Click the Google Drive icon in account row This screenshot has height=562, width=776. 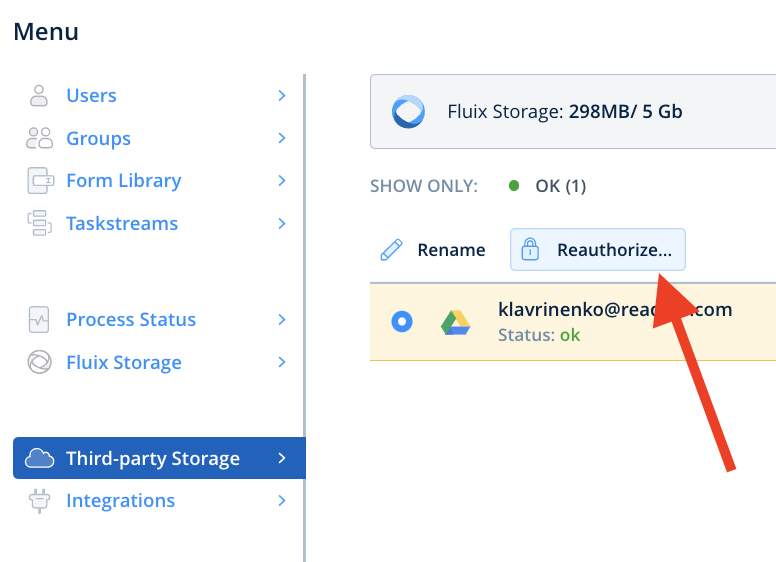tap(456, 322)
